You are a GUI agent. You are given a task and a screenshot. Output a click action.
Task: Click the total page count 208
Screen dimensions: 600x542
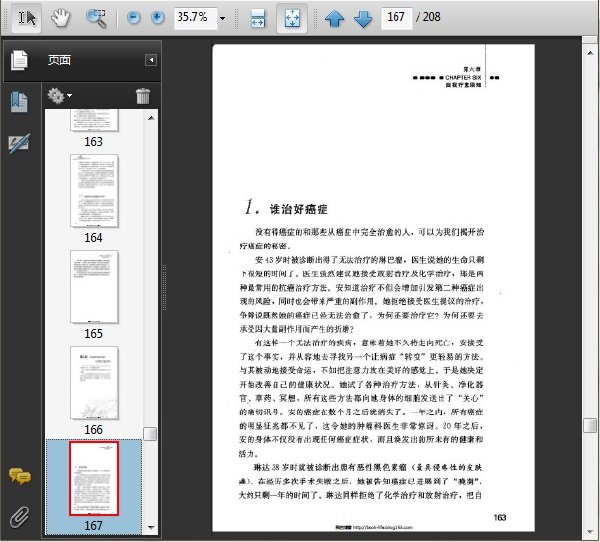[432, 17]
